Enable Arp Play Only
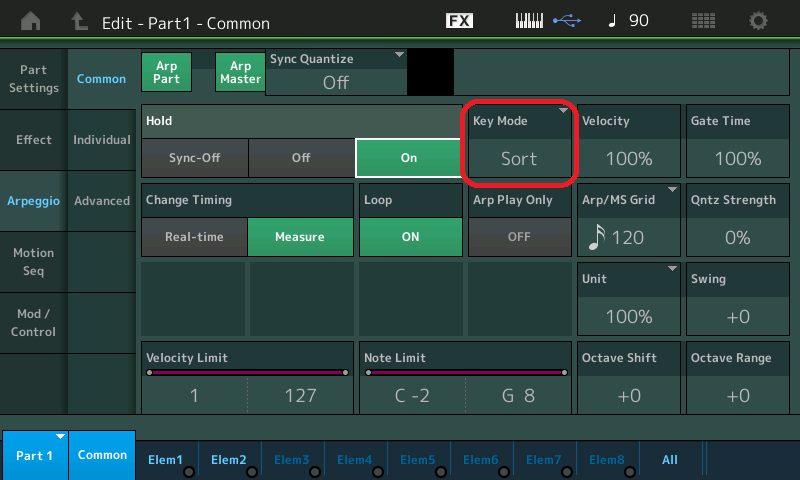This screenshot has height=480, width=800. 519,237
